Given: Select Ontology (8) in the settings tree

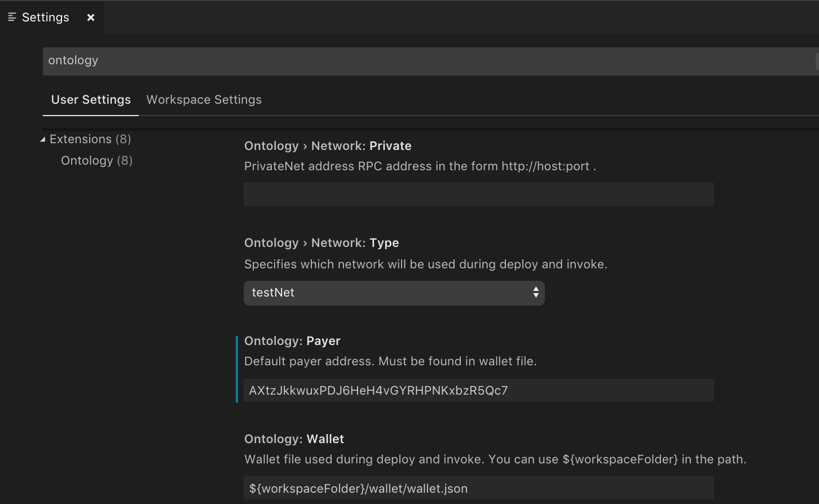Looking at the screenshot, I should click(96, 161).
